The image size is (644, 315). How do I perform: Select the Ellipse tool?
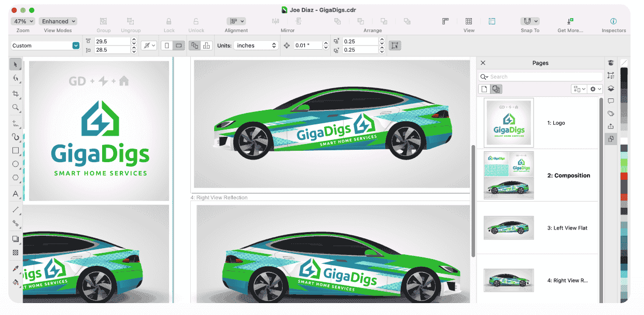(16, 164)
